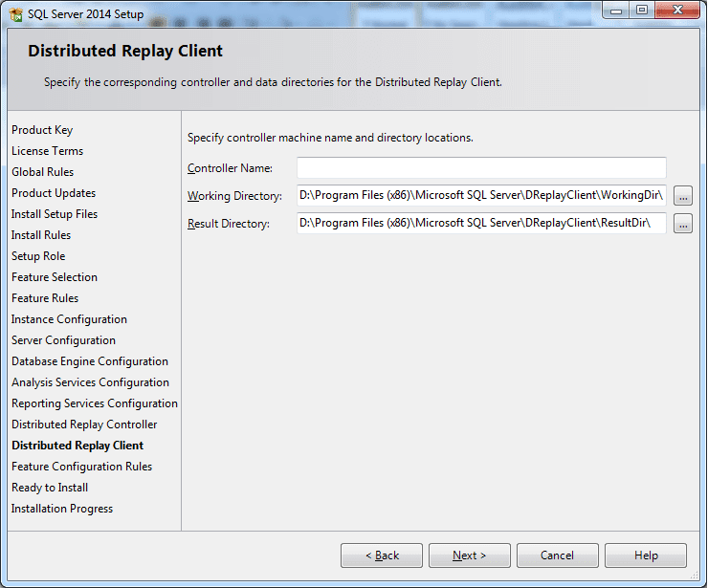The height and width of the screenshot is (588, 708).
Task: Select the Distributed Replay Client sidebar step
Action: click(77, 446)
